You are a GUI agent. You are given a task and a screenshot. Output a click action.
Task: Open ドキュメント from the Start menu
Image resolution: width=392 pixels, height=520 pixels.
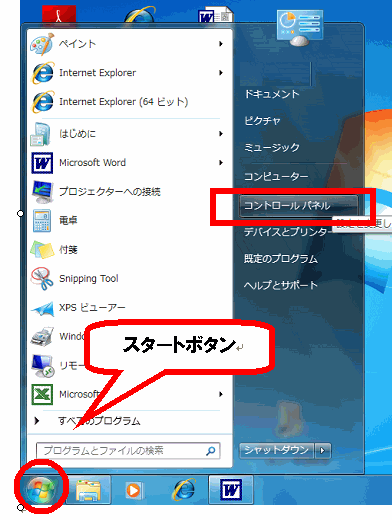(272, 94)
